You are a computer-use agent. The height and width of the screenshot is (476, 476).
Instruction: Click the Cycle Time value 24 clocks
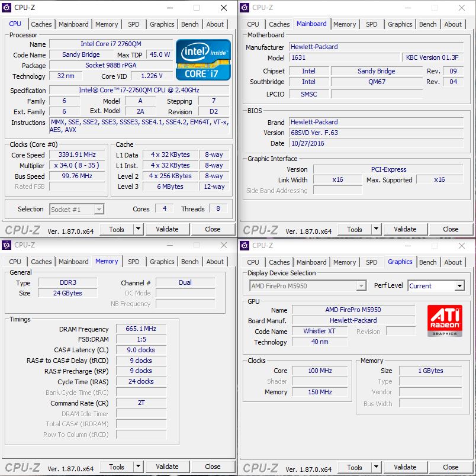point(141,382)
